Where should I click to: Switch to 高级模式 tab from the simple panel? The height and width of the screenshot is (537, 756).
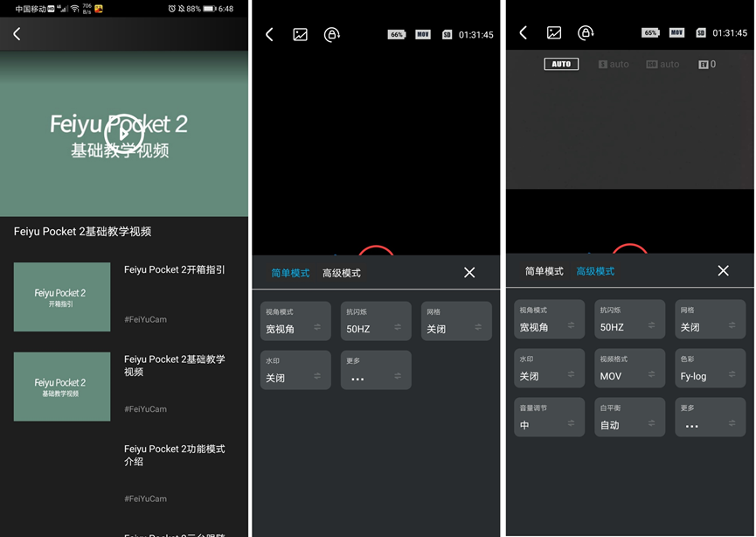pos(341,273)
